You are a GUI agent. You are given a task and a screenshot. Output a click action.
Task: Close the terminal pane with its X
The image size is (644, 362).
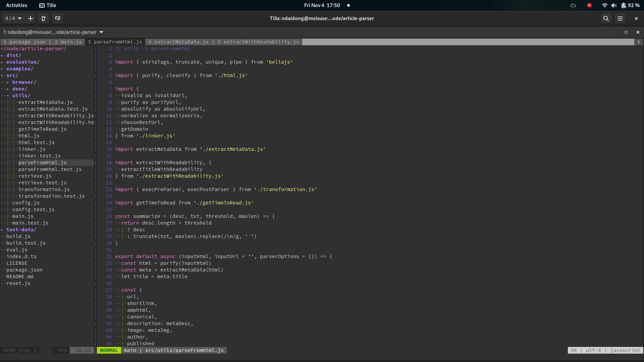(x=638, y=32)
